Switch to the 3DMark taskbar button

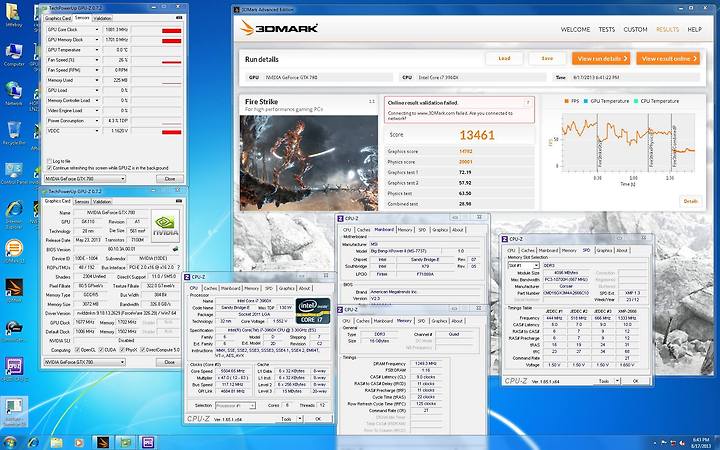(x=103, y=443)
